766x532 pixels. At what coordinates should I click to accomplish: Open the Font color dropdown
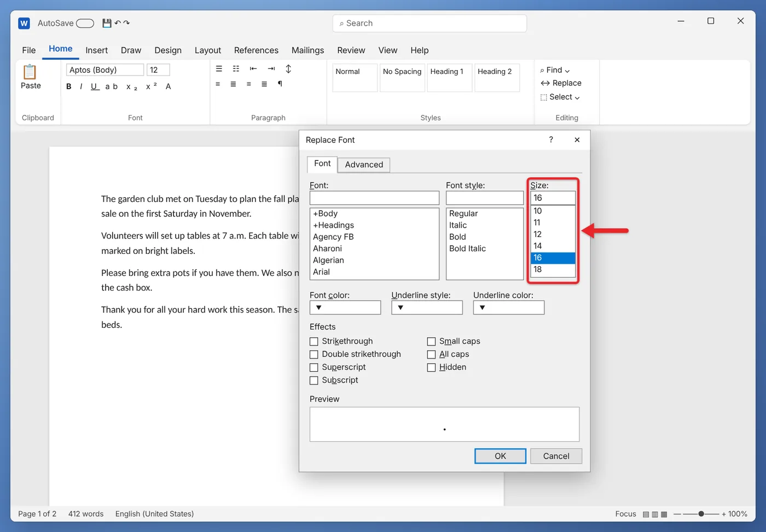point(345,308)
